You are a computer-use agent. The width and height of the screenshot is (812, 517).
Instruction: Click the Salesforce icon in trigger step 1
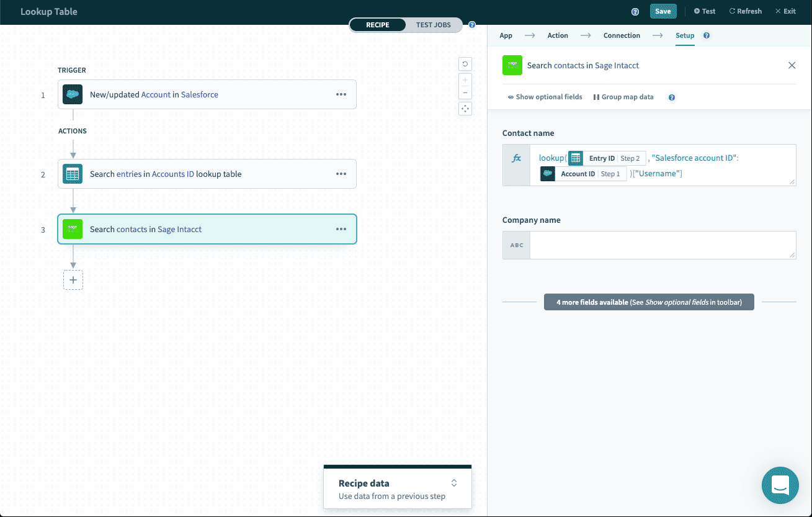point(73,94)
